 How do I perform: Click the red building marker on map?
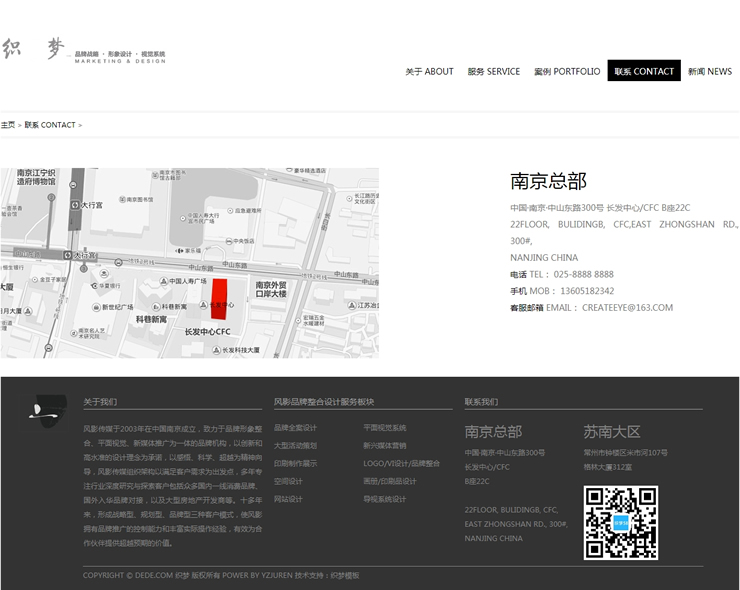(x=219, y=299)
